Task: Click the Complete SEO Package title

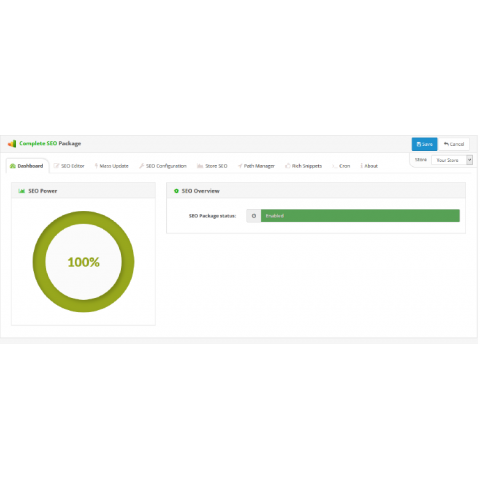Action: 50,144
